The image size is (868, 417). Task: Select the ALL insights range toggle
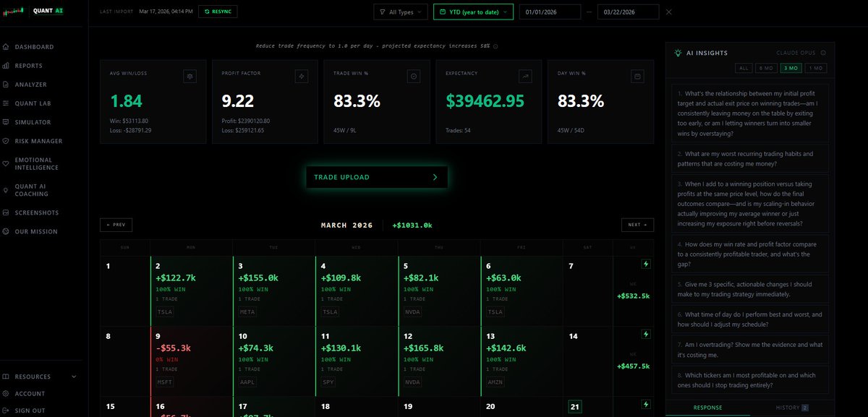point(743,68)
